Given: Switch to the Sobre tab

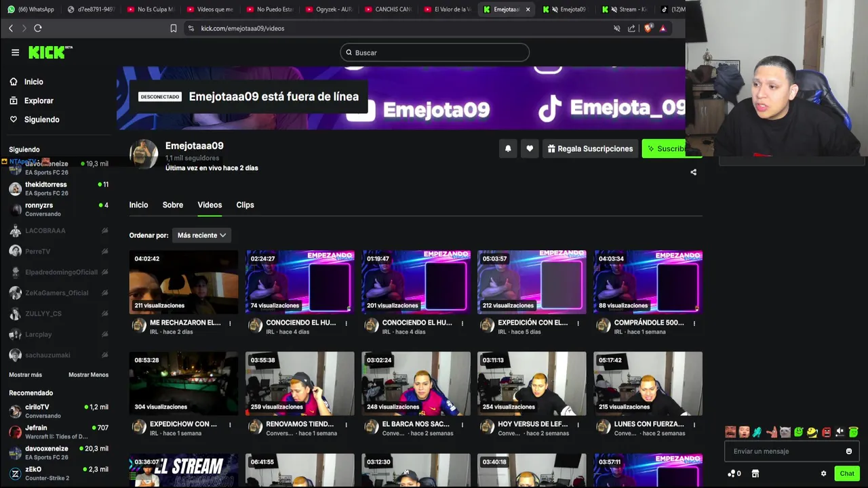Looking at the screenshot, I should click(x=173, y=205).
